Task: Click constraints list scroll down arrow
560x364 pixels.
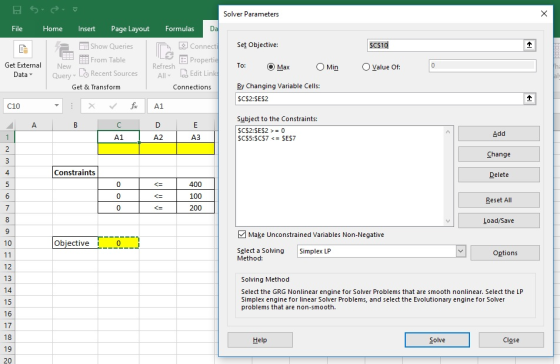Action: 448,221
